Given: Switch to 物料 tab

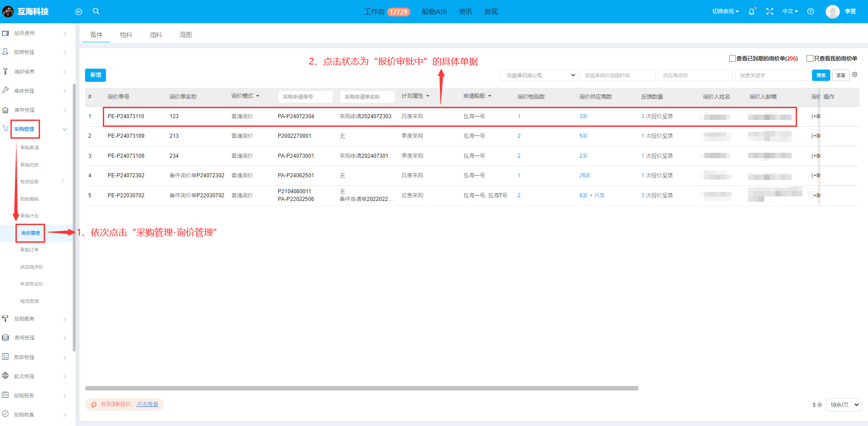Looking at the screenshot, I should point(126,35).
